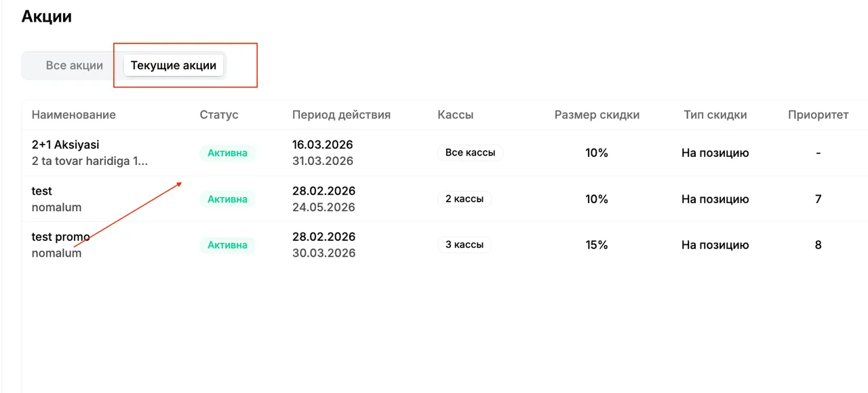Screen dimensions: 868x393
Task: Click the "Кассы" column header
Action: coord(456,115)
